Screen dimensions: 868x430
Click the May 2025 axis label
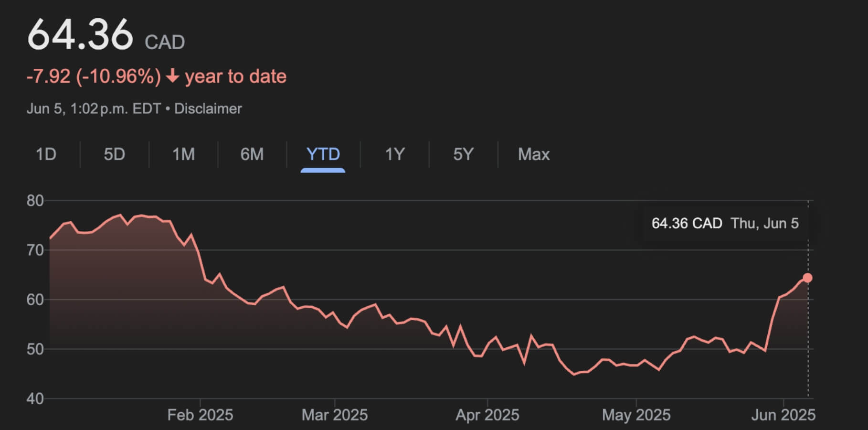pyautogui.click(x=636, y=415)
